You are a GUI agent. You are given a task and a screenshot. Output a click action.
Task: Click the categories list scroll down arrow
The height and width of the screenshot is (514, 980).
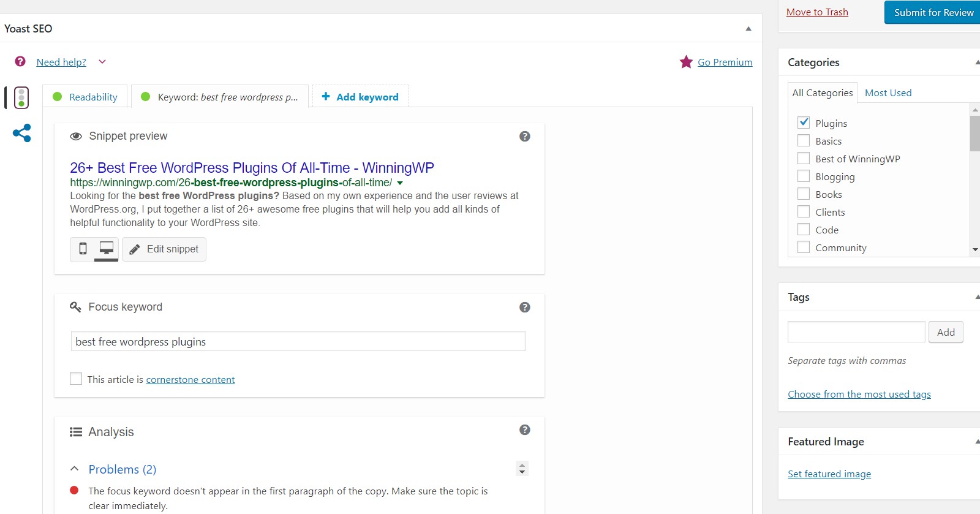pos(975,249)
